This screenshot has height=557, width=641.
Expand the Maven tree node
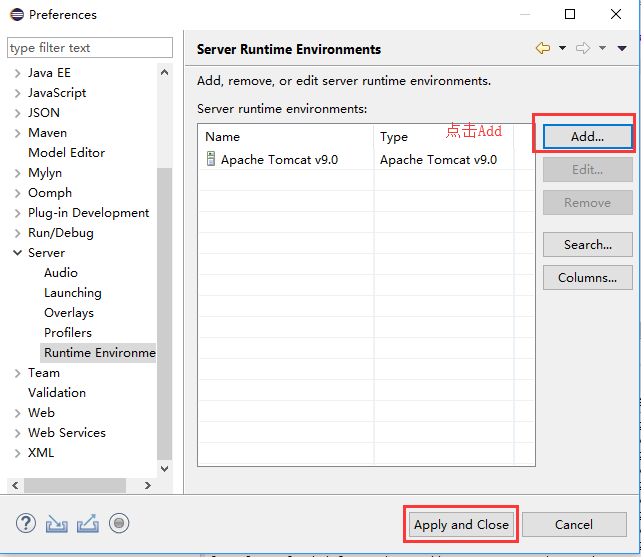click(x=17, y=133)
